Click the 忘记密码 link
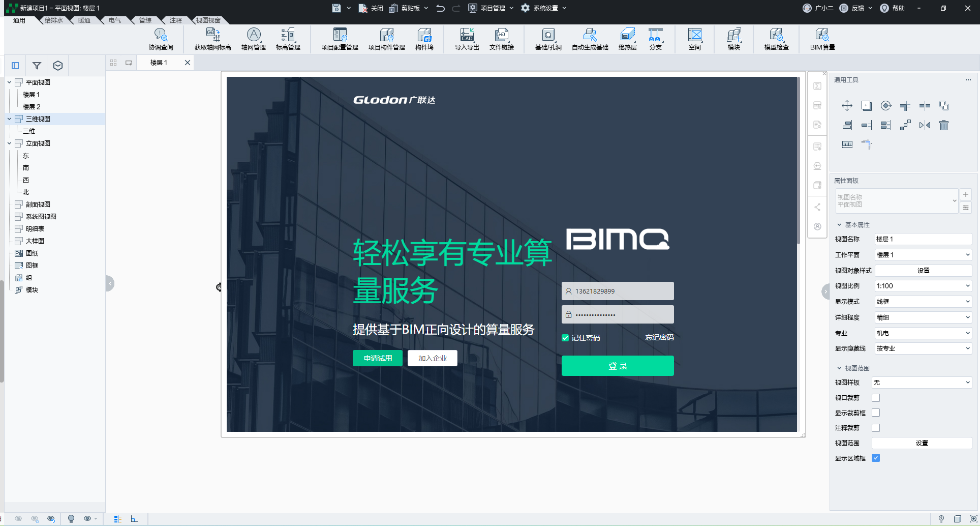Viewport: 980px width, 526px height. click(659, 337)
